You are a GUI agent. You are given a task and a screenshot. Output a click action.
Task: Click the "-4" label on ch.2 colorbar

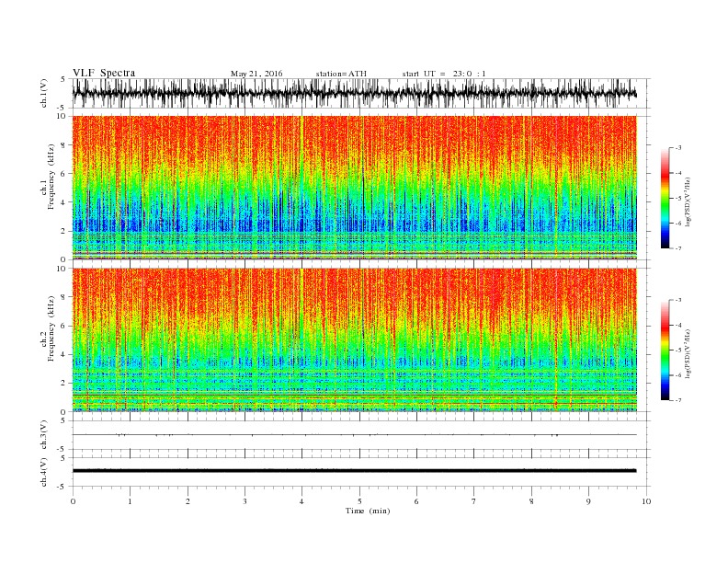coord(677,325)
